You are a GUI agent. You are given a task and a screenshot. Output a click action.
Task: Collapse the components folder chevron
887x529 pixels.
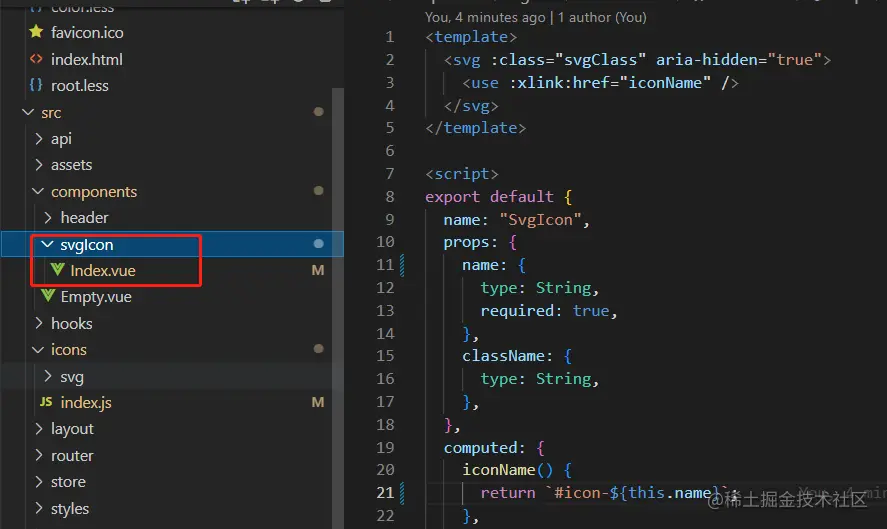pos(38,191)
